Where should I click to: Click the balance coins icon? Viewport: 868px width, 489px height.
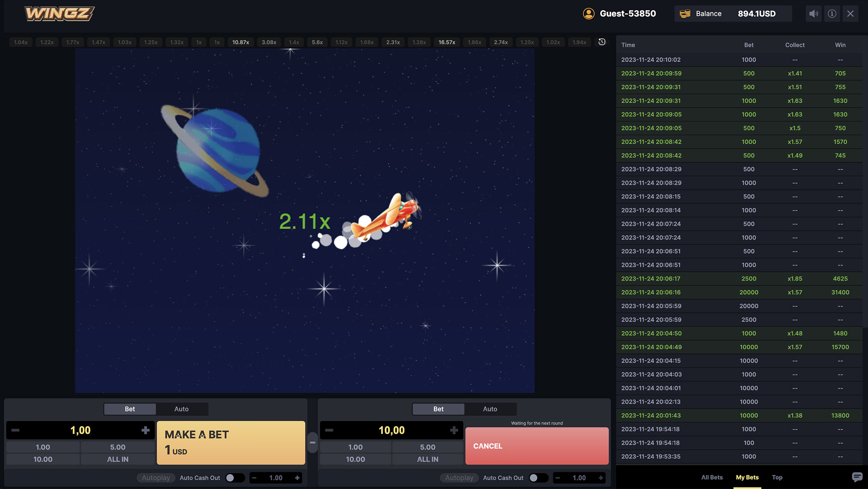685,14
